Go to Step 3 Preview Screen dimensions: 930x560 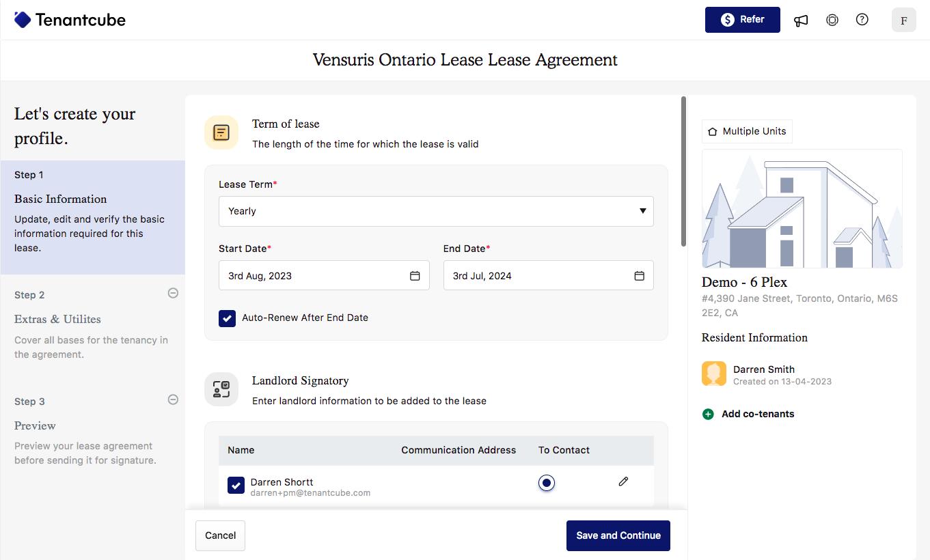[93, 431]
